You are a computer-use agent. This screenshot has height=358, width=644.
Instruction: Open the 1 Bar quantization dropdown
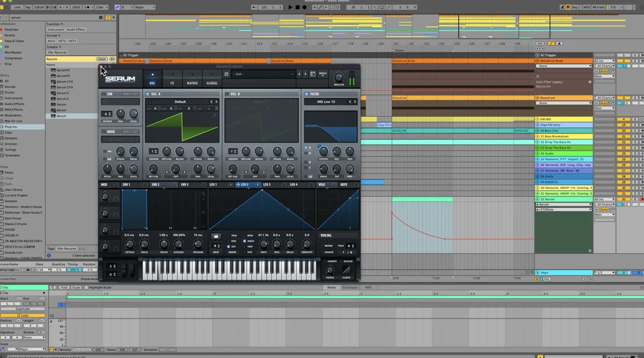[x=102, y=7]
